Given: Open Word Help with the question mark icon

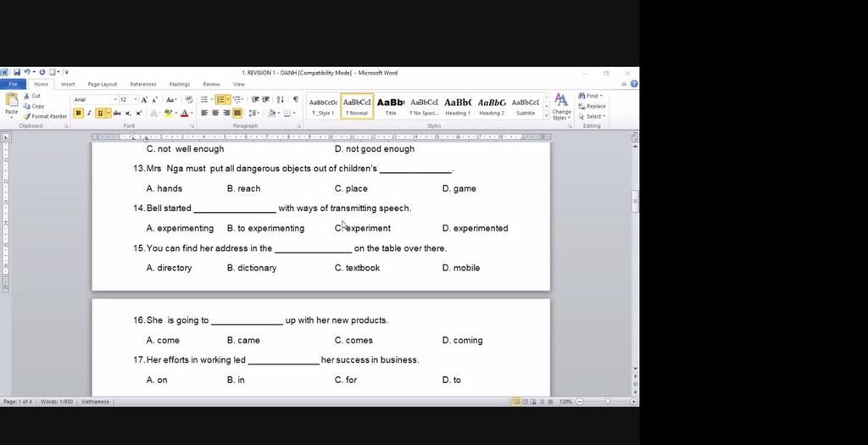Looking at the screenshot, I should [634, 84].
